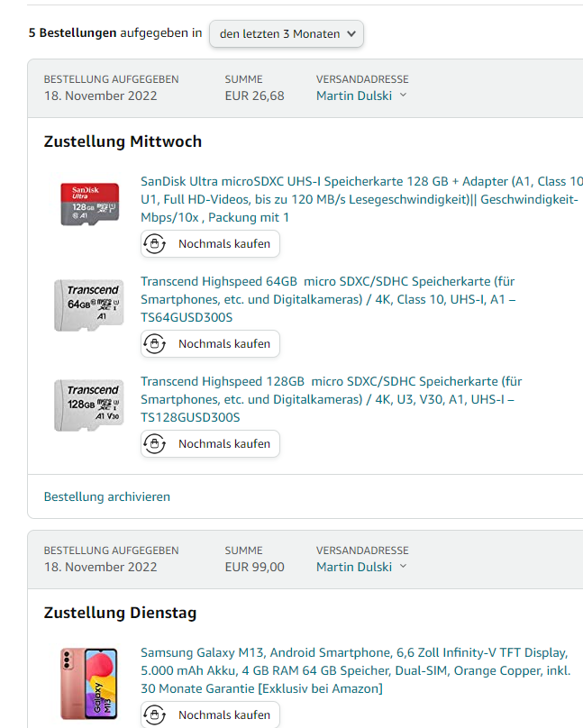583x728 pixels.
Task: Buy the Transcend 64GB card again
Action: pos(210,343)
